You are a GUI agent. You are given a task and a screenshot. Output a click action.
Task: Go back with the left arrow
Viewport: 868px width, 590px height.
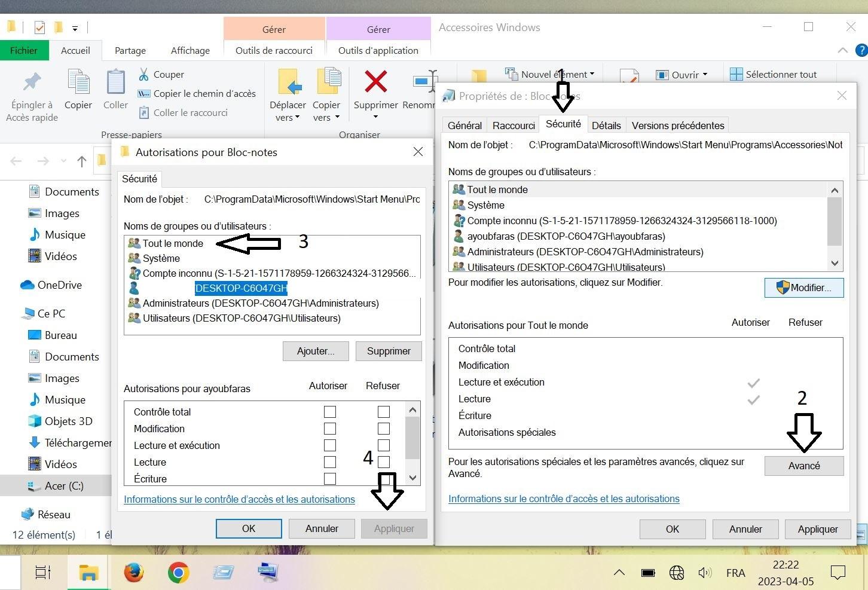[x=16, y=161]
